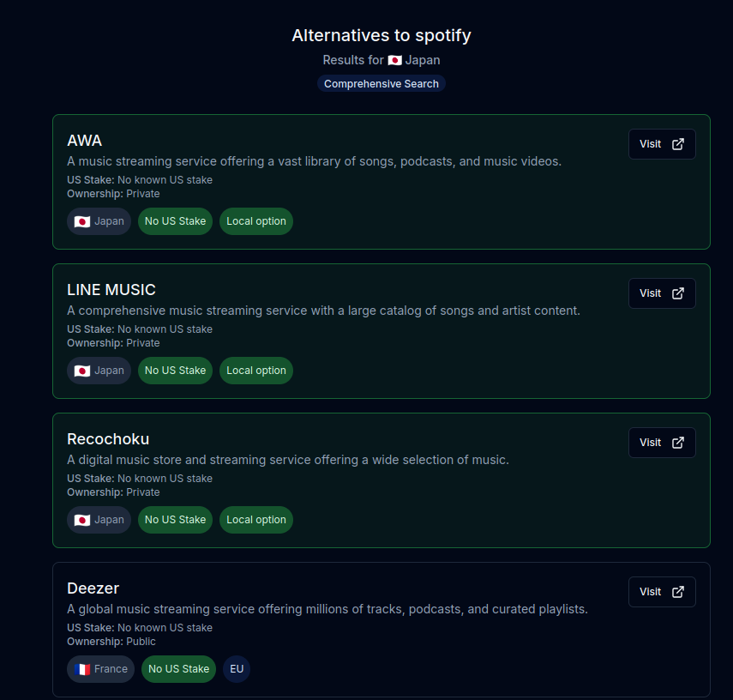Toggle the 'No US Stake' badge on AWA

(175, 221)
